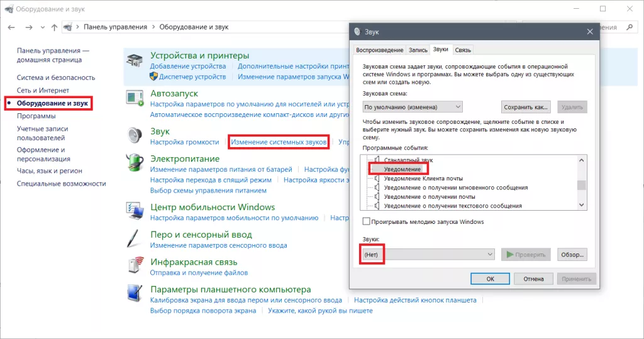This screenshot has height=339, width=644.
Task: Click the speaker icon beside Уведомление Клиента почты
Action: click(376, 179)
